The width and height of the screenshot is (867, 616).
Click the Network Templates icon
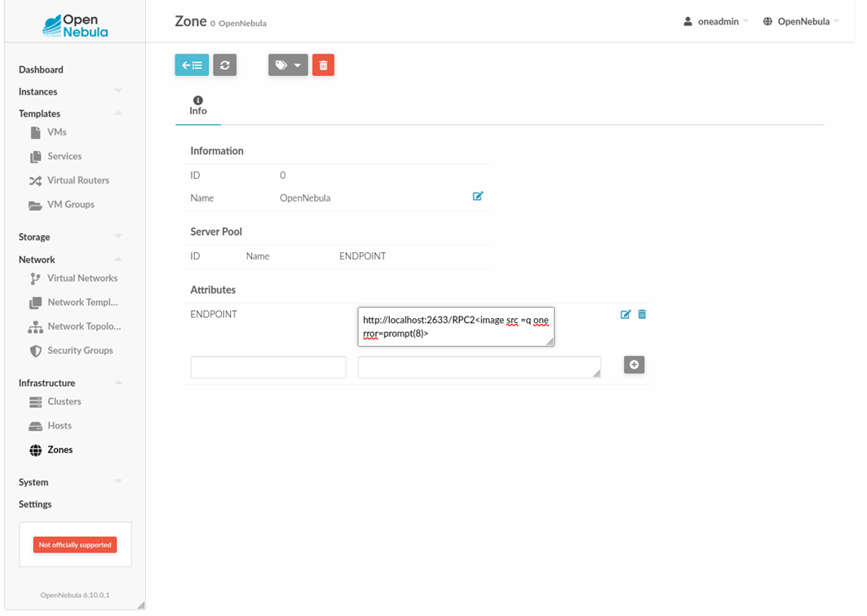coord(35,303)
